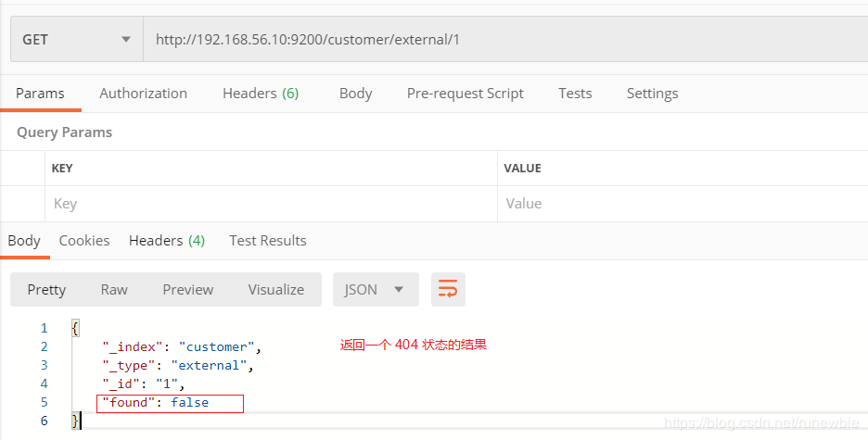This screenshot has width=868, height=440.
Task: Show the response Cookies tab
Action: click(84, 241)
